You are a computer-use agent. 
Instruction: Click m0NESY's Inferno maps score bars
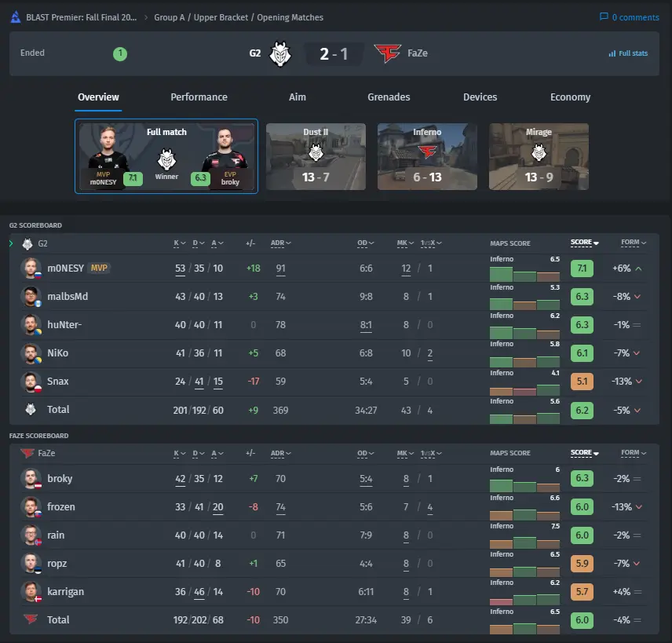[x=524, y=274]
